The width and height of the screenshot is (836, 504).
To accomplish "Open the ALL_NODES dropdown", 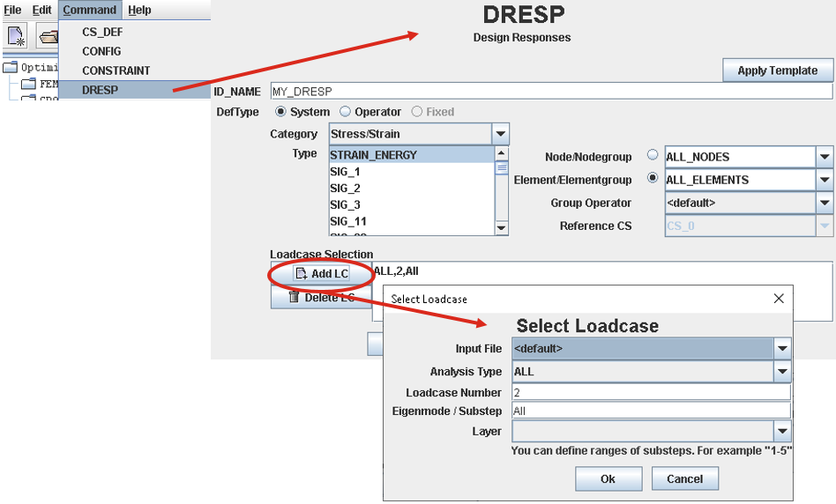I will 749,157.
